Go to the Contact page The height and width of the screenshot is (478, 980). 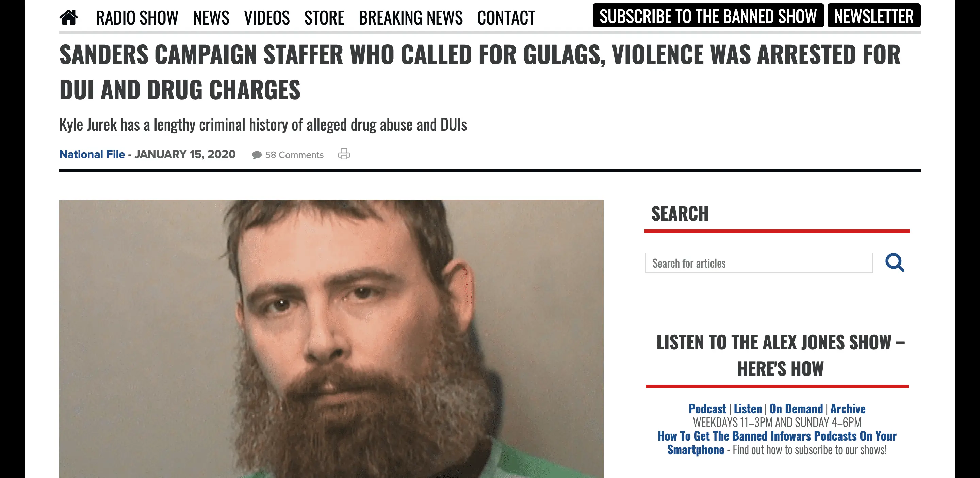point(506,17)
